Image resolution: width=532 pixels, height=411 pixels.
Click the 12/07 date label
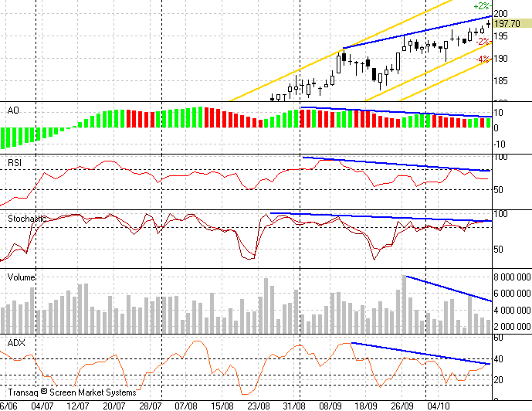coord(78,406)
